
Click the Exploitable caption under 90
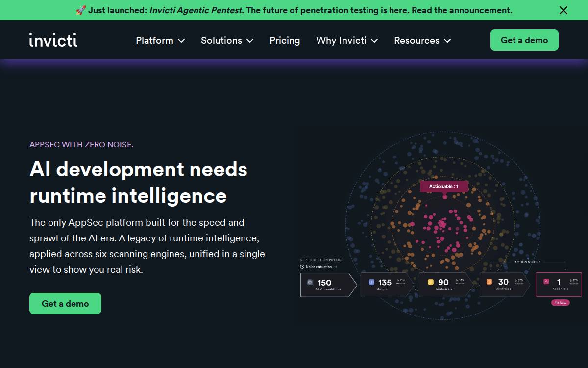444,289
